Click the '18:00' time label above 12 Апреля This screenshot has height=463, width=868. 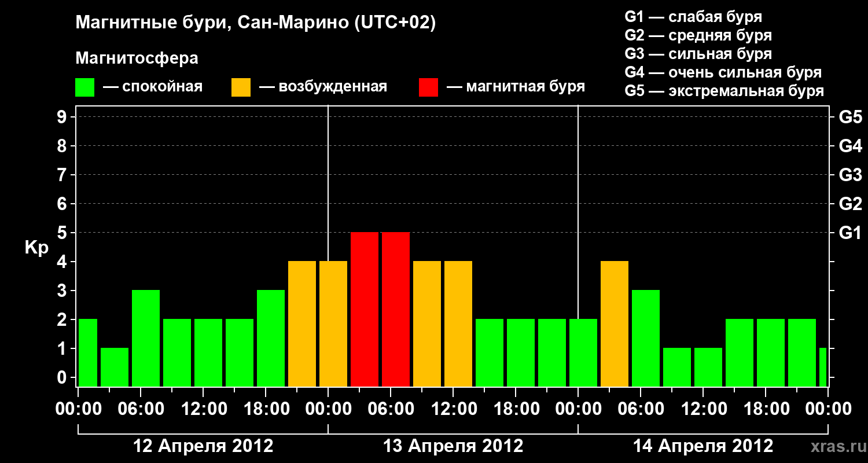click(266, 409)
